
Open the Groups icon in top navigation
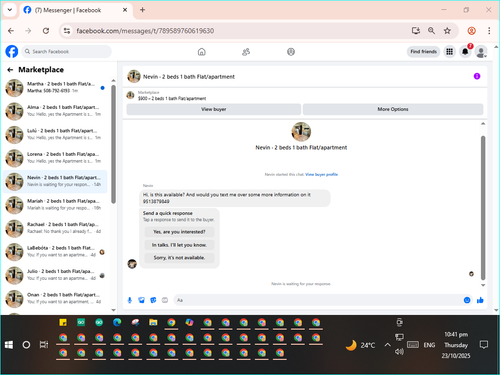pos(291,52)
